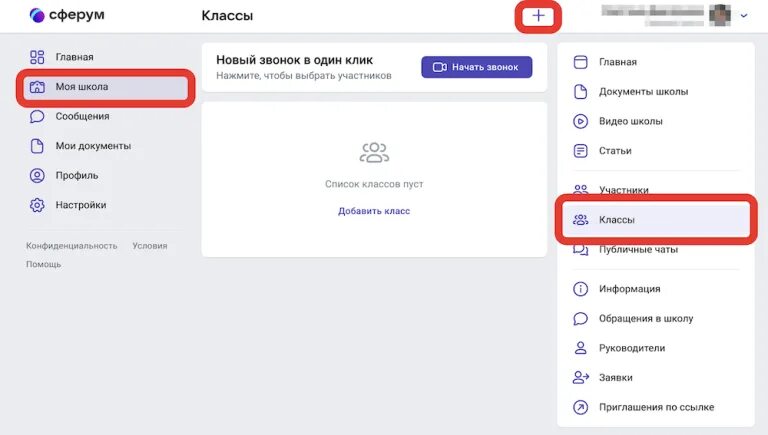Screen dimensions: 768x435
Task: Click the Статьи article icon
Action: point(580,151)
